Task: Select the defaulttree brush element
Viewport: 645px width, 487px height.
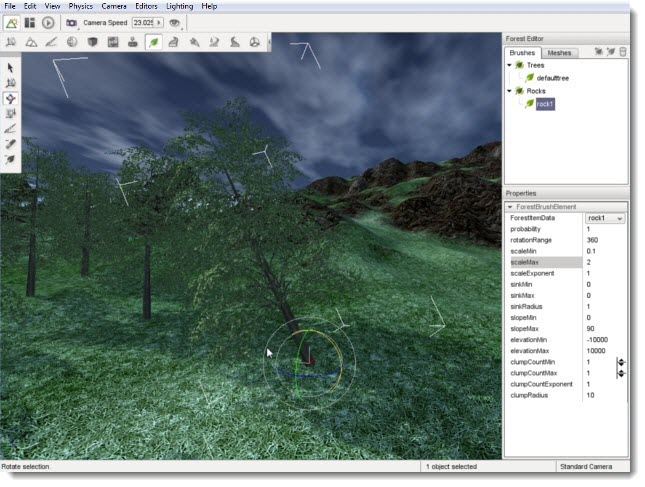Action: click(x=552, y=78)
